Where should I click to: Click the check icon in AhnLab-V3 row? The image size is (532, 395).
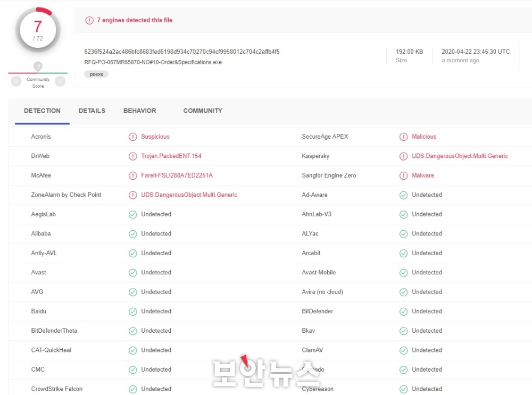[403, 214]
